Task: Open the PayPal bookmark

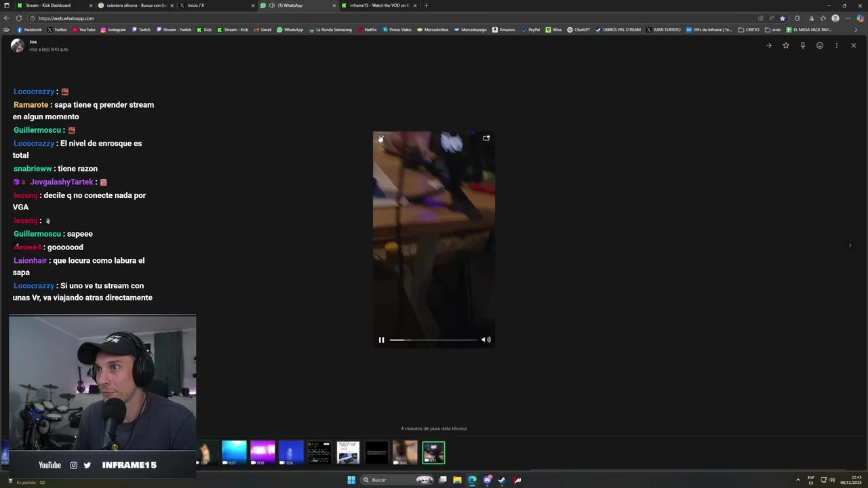Action: click(x=530, y=30)
